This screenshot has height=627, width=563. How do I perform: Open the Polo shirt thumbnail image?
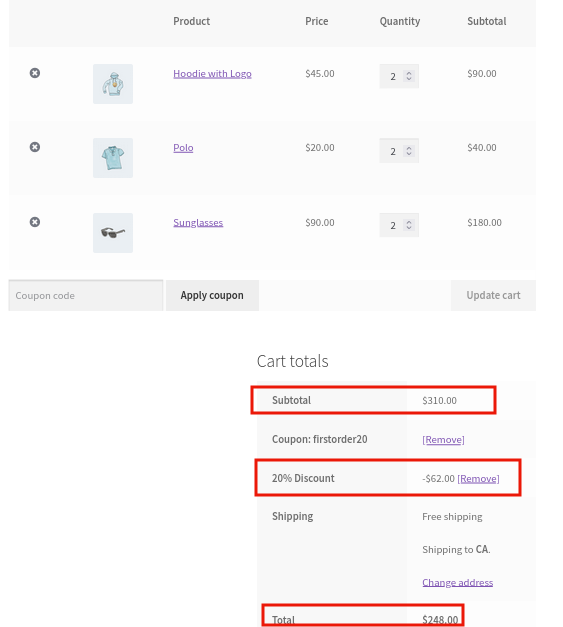point(113,158)
